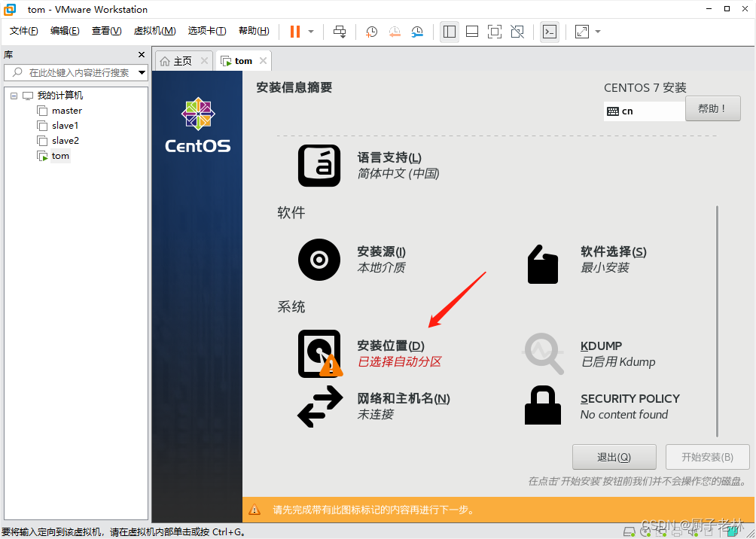This screenshot has height=539, width=756.
Task: Click the cn keyboard layout indicator
Action: click(644, 111)
